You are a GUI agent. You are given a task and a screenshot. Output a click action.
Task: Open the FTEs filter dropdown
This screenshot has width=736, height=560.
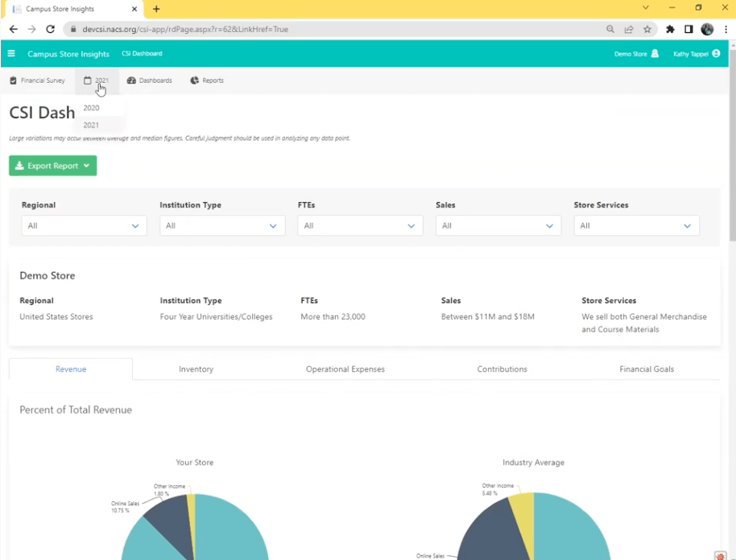360,225
